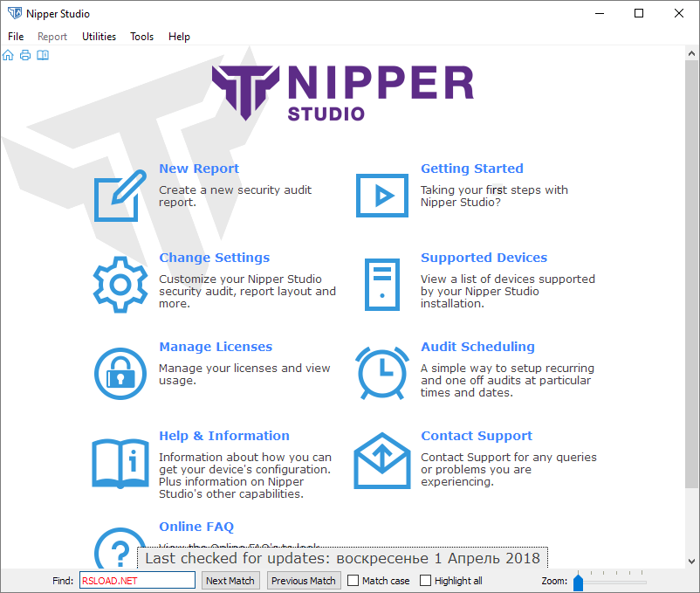
Task: Click the Previous Match button
Action: [x=303, y=580]
